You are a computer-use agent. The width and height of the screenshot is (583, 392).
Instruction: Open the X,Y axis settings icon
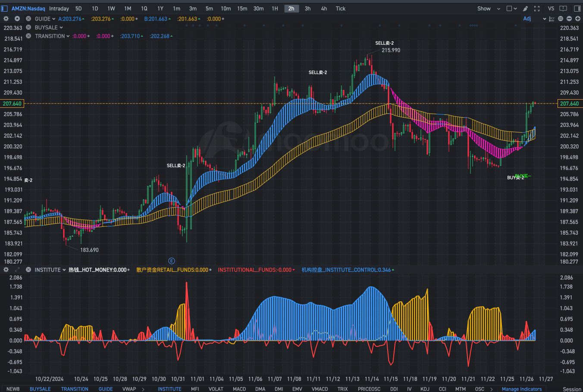(552, 19)
